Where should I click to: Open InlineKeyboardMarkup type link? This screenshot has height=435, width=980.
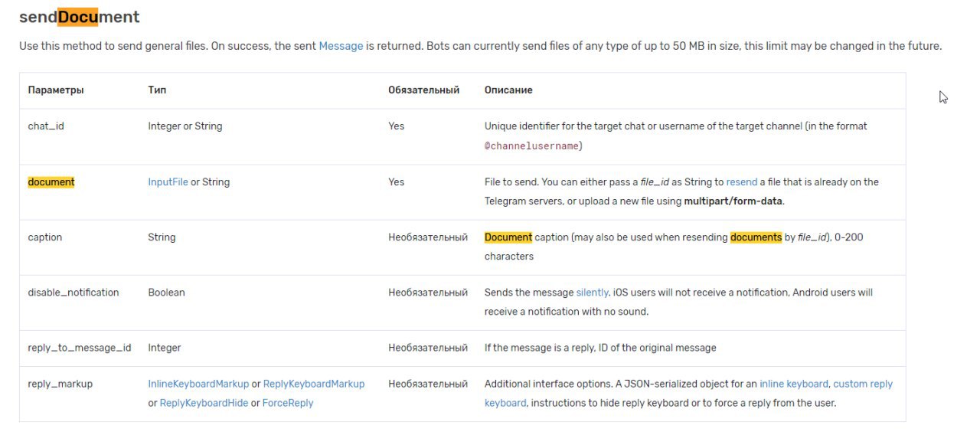(198, 384)
